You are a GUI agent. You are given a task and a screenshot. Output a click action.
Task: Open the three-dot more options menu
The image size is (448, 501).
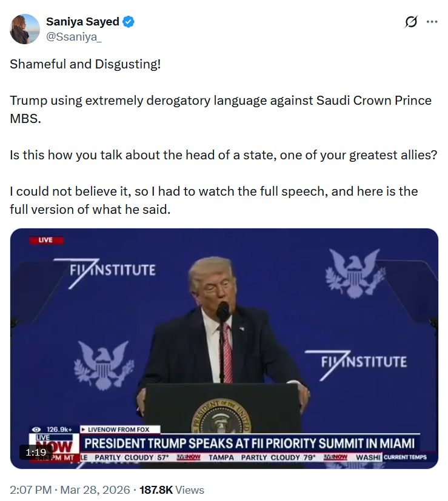tap(432, 22)
